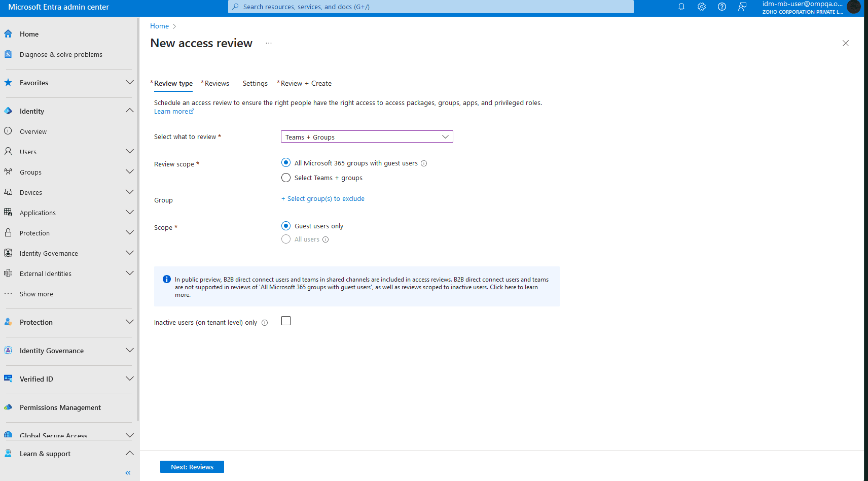Switch to the Settings tab

pyautogui.click(x=255, y=83)
